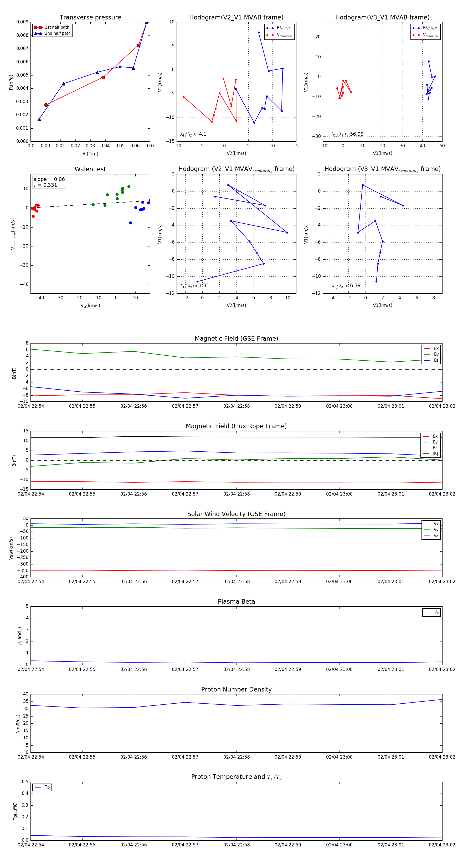Select the Bx' legend entry in Flux Rope plot
The width and height of the screenshot is (473, 868).
(431, 436)
